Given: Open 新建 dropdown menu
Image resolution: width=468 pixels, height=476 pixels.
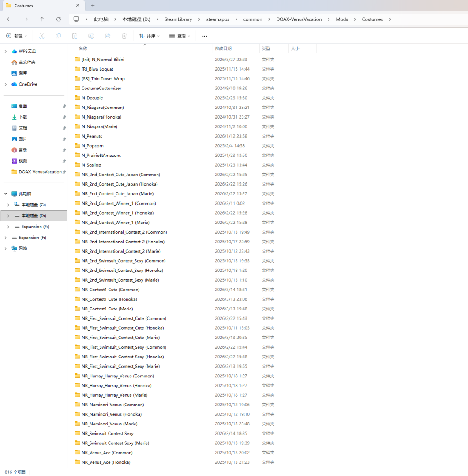Looking at the screenshot, I should [17, 36].
